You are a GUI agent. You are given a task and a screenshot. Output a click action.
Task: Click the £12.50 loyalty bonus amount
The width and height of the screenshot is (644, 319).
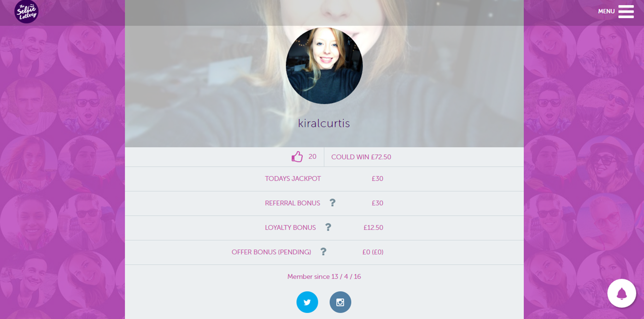(x=373, y=228)
